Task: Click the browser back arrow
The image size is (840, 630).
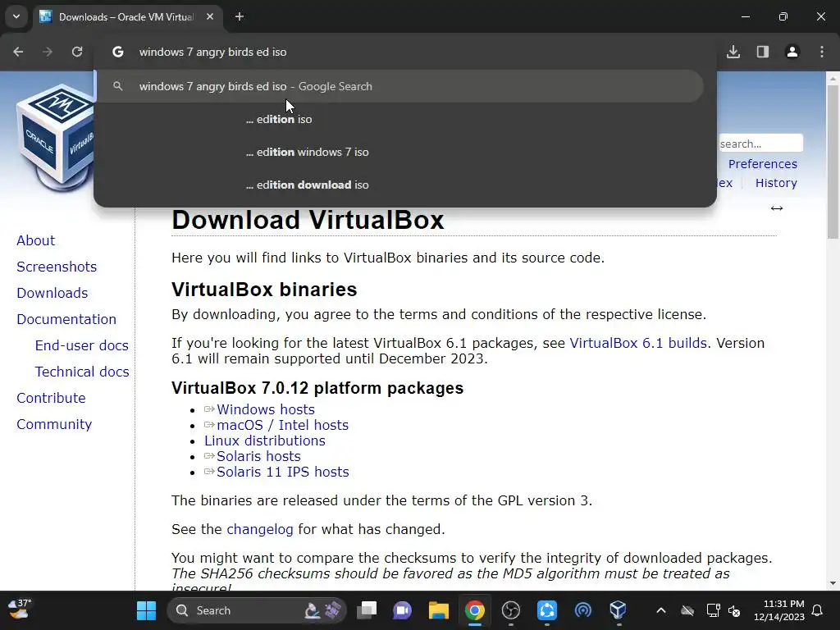Action: pyautogui.click(x=18, y=52)
